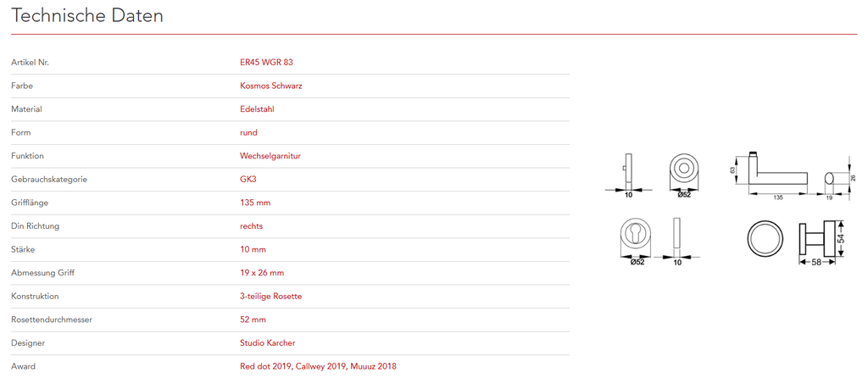Image resolution: width=868 pixels, height=378 pixels.
Task: Select the article number ER45 WGR 83
Action: coord(266,63)
